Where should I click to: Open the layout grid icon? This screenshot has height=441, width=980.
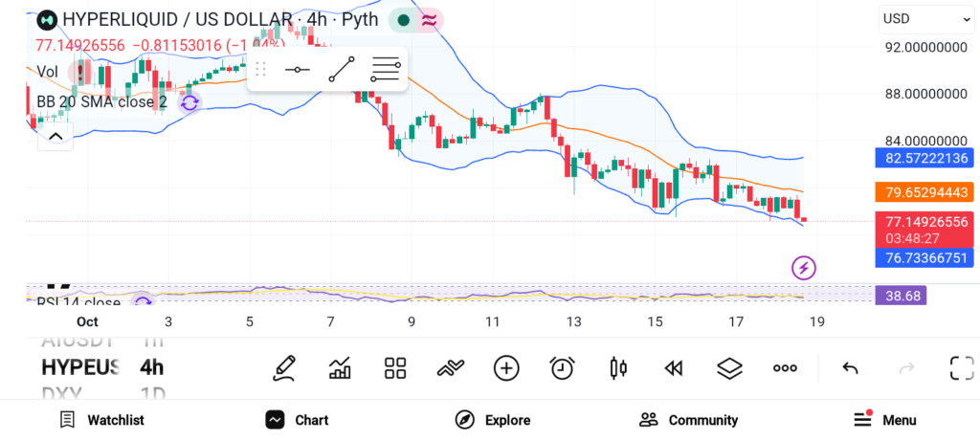(395, 368)
